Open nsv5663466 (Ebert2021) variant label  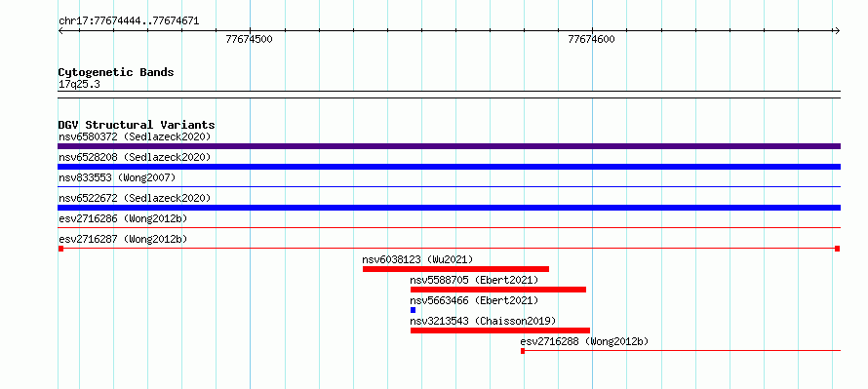tap(474, 300)
